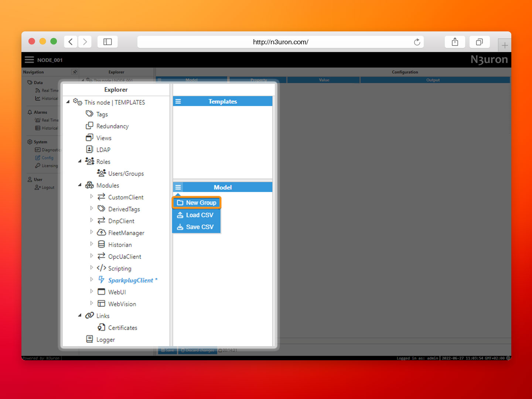The width and height of the screenshot is (532, 399).
Task: Collapse the This node | TEMPLATES tree root
Action: 68,102
